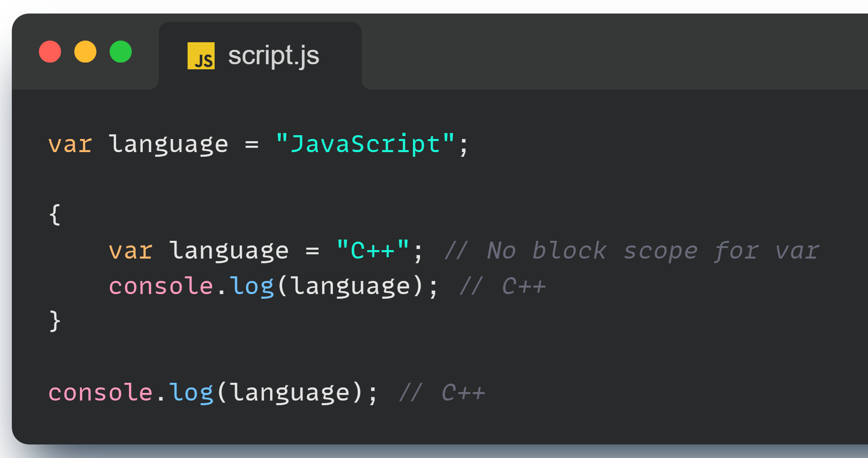Click the closing curly brace

(x=55, y=321)
